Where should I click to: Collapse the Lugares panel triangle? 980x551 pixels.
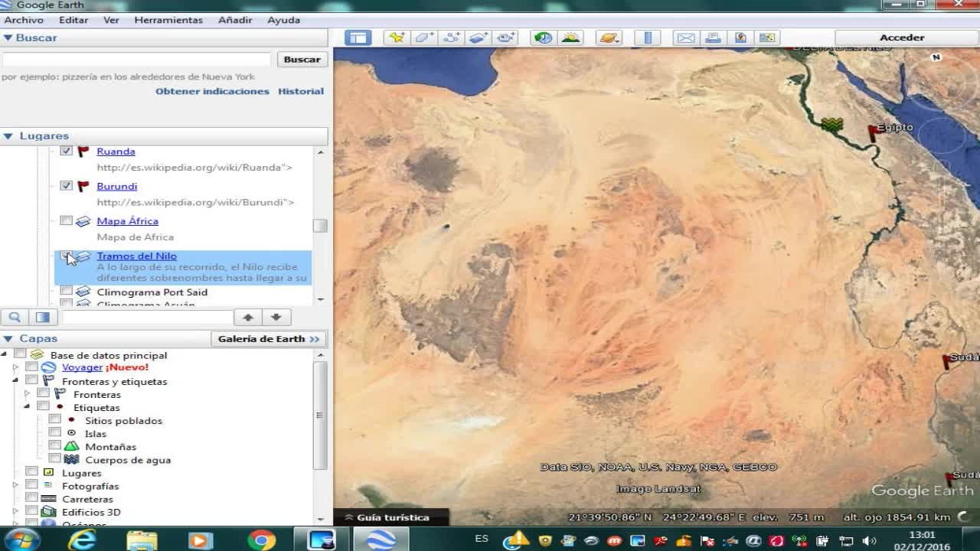(8, 136)
